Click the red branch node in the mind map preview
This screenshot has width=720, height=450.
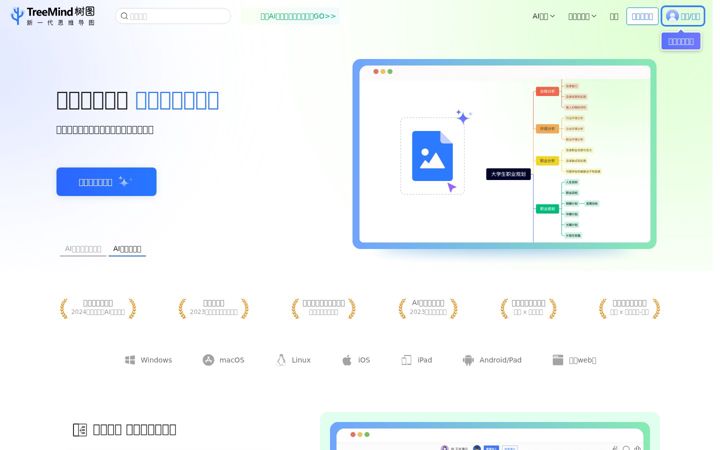point(547,91)
